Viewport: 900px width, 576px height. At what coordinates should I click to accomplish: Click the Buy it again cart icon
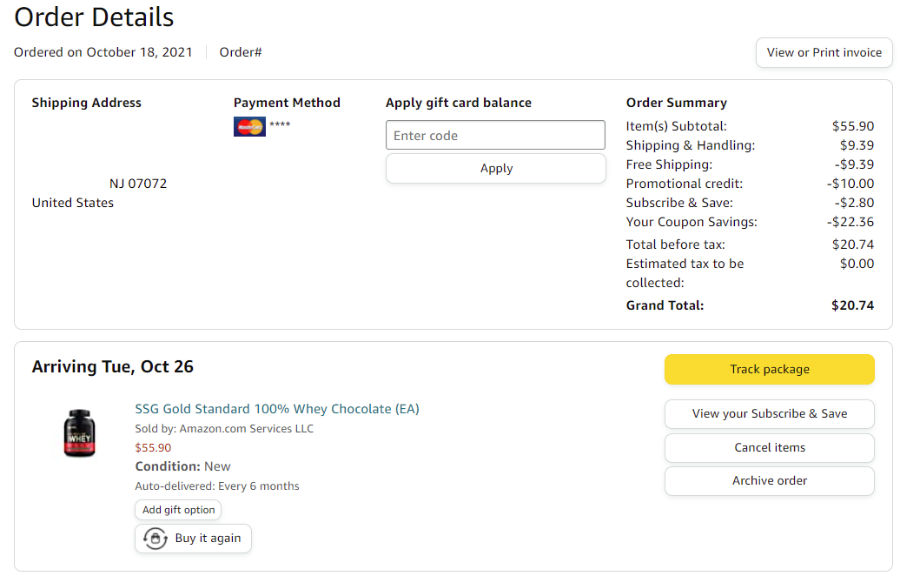pyautogui.click(x=155, y=539)
